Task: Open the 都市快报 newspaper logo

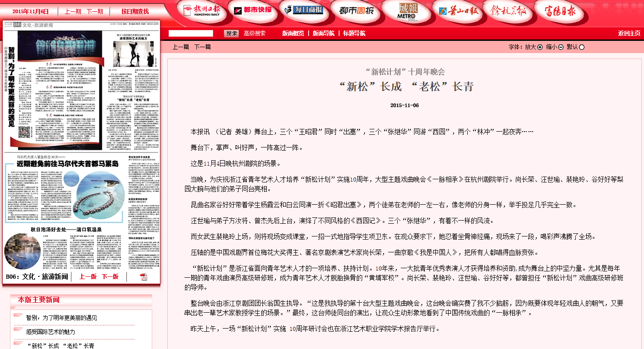Action: (251, 10)
